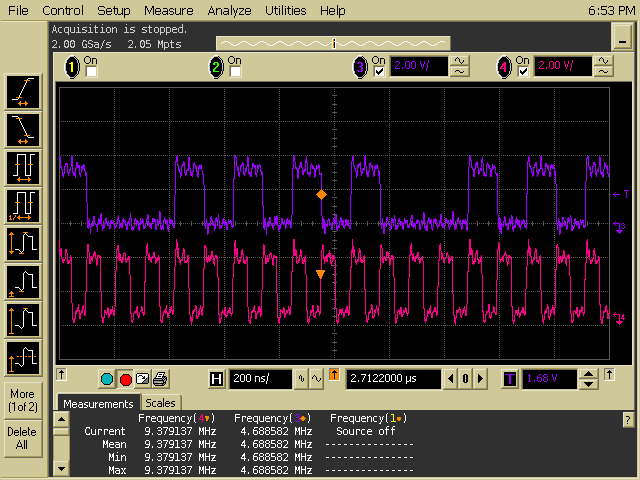Screen dimensions: 640x480
Task: Click the 1.68 V trigger level field
Action: pyautogui.click(x=550, y=379)
